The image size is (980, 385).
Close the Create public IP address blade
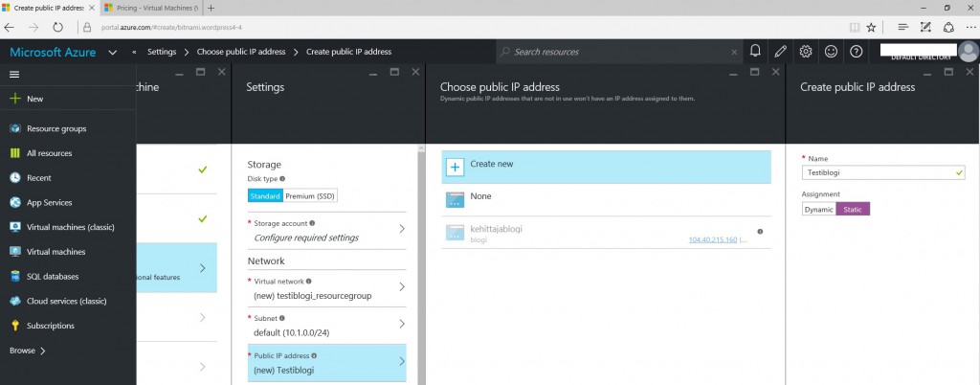coord(970,72)
